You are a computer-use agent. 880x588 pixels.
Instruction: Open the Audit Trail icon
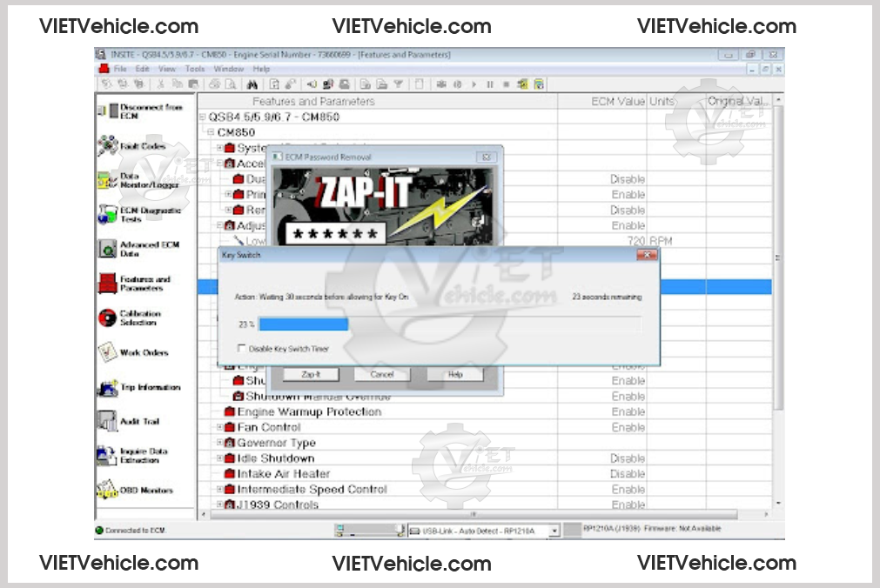coord(107,422)
